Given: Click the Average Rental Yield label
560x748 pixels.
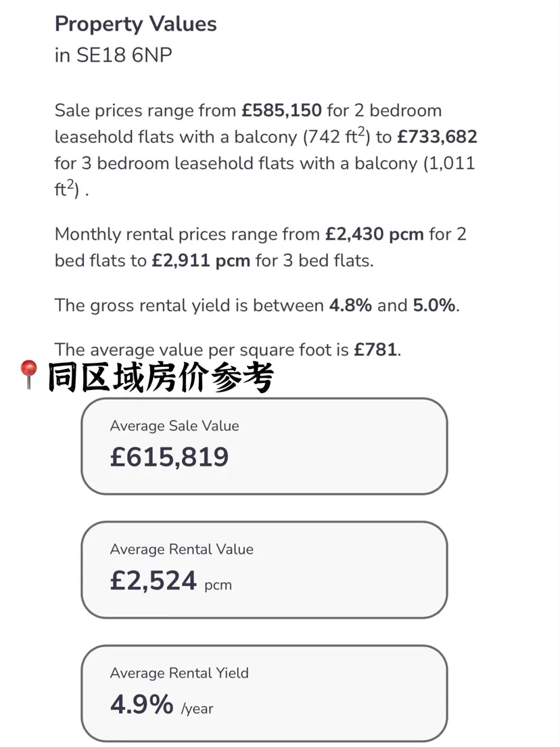Looking at the screenshot, I should [x=179, y=673].
